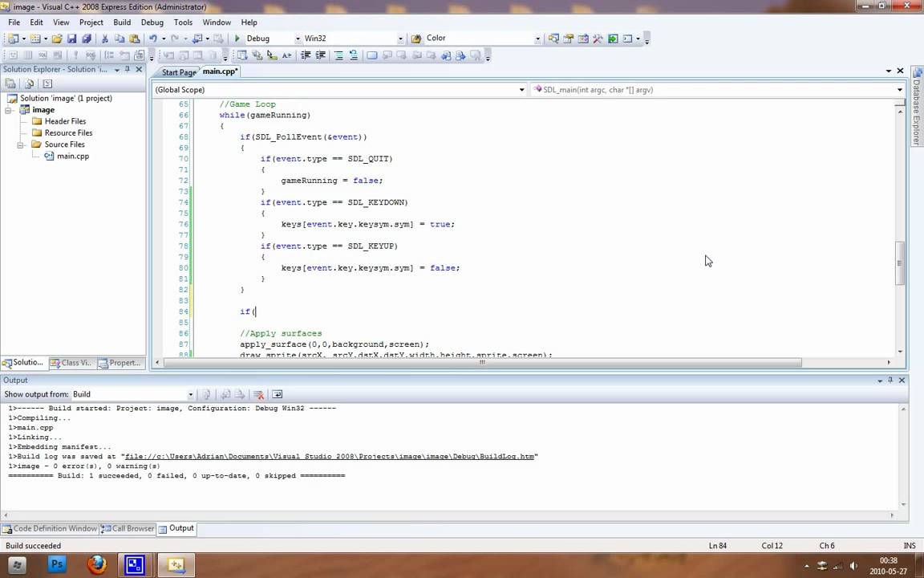Undo the last edit with the Undo icon
The width and height of the screenshot is (924, 578).
click(152, 39)
